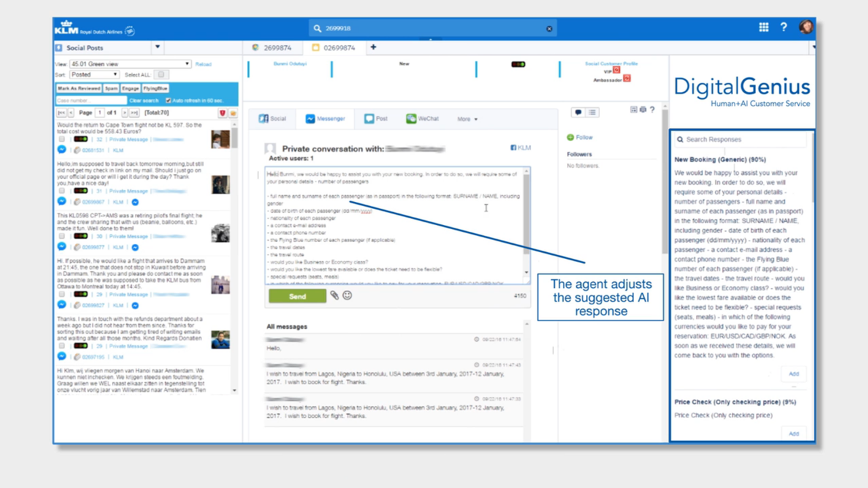Click the Clear search link
Image resolution: width=868 pixels, height=488 pixels.
pyautogui.click(x=144, y=100)
